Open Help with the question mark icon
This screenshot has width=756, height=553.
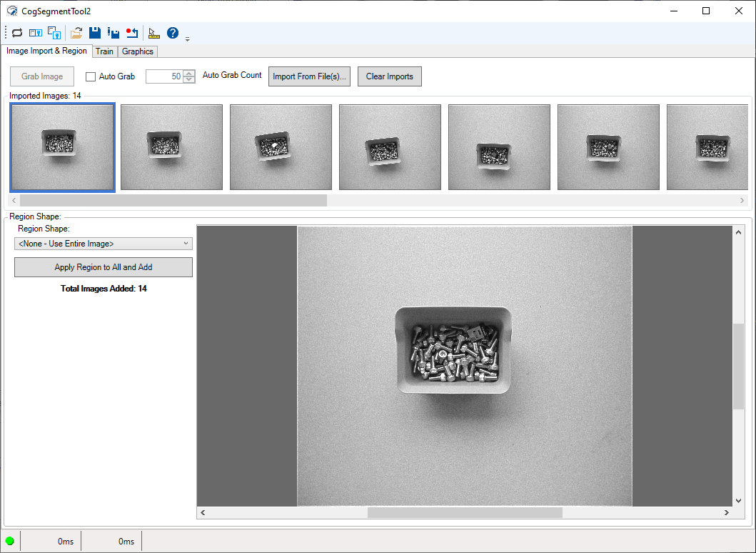[x=173, y=33]
